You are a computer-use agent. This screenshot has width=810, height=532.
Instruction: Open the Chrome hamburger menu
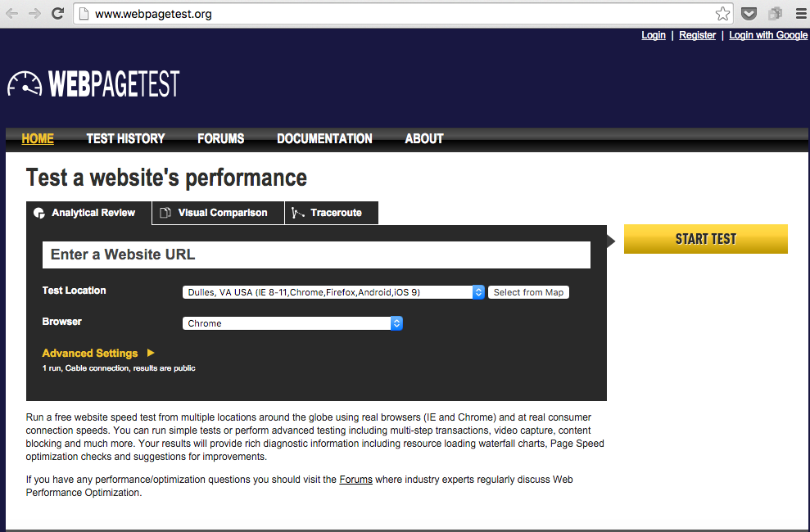[x=801, y=13]
